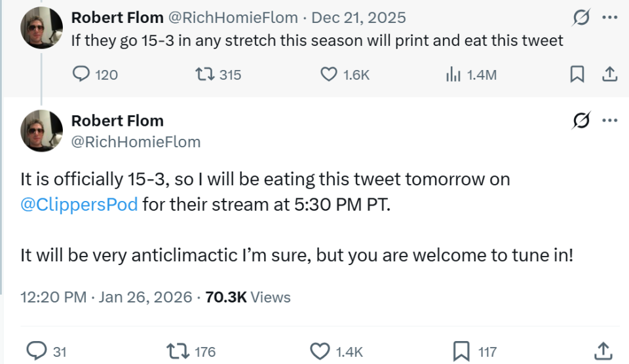
Task: Open the Dec 21, 2025 timestamp link
Action: coord(358,18)
